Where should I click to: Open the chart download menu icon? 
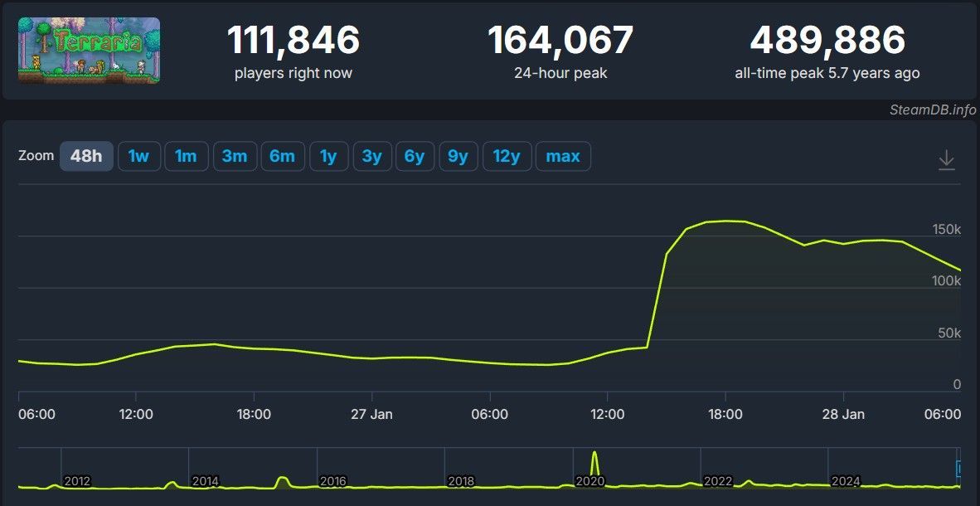click(946, 160)
